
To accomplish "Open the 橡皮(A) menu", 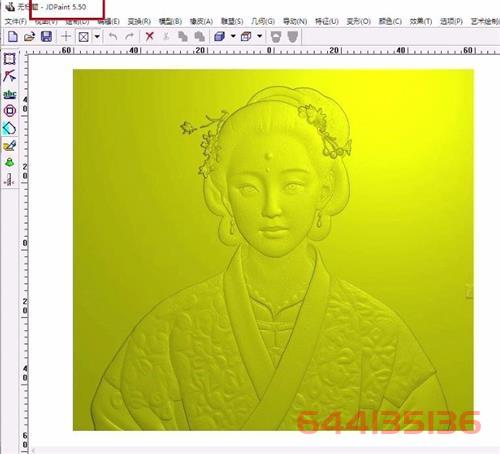I will (x=201, y=22).
